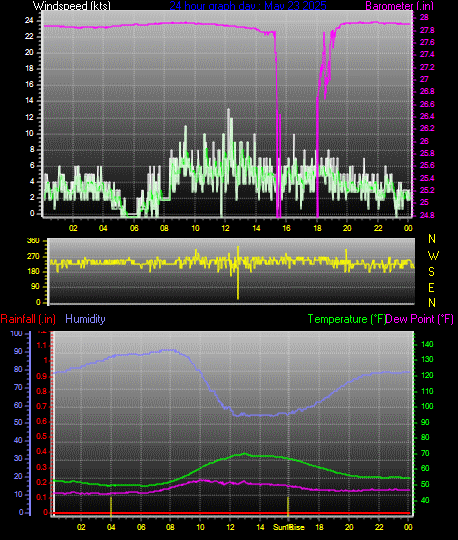Click the compass letter S label
This screenshot has width=458, height=540.
[431, 272]
